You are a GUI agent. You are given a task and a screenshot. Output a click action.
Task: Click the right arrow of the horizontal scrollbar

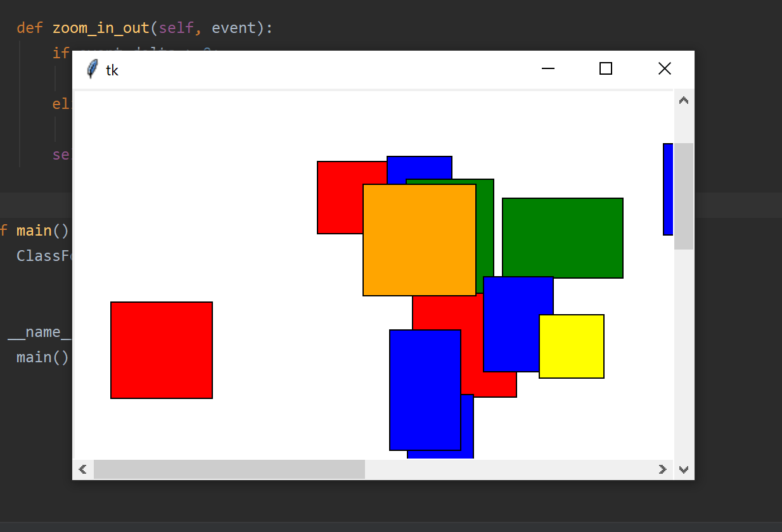[x=663, y=469]
